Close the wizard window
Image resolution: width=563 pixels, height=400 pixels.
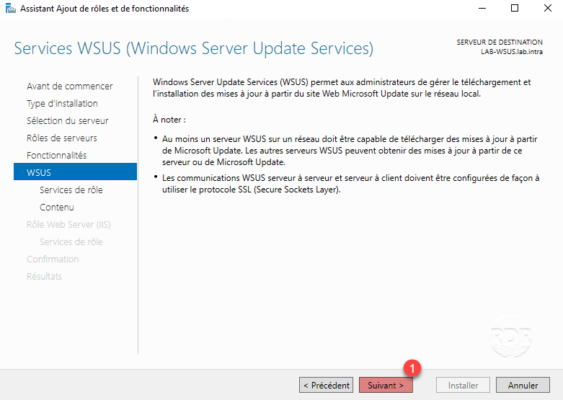pos(547,8)
